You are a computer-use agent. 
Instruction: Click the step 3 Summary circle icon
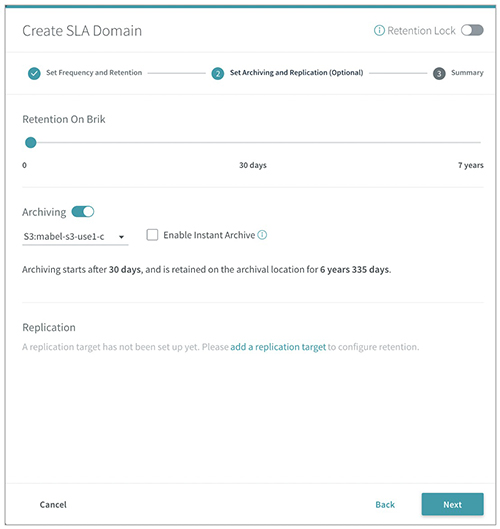point(439,73)
